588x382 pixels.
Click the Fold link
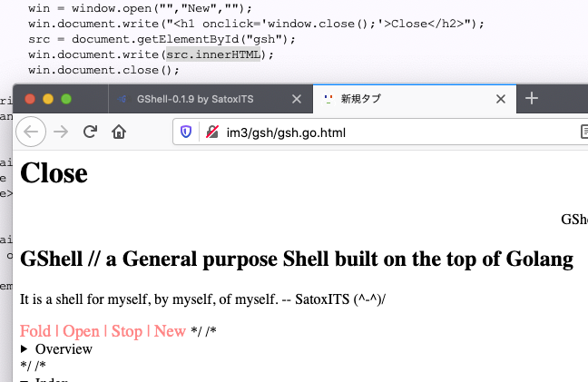pos(35,330)
